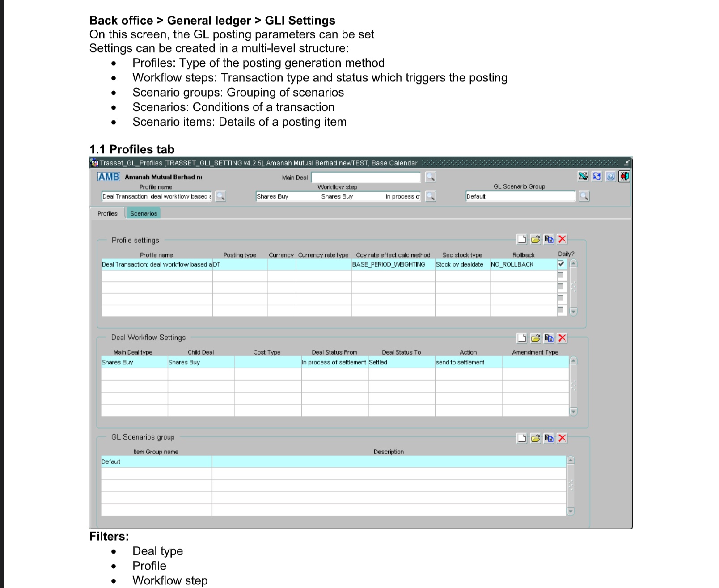The width and height of the screenshot is (719, 588).
Task: Click the blue refresh arrows icon
Action: point(597,177)
